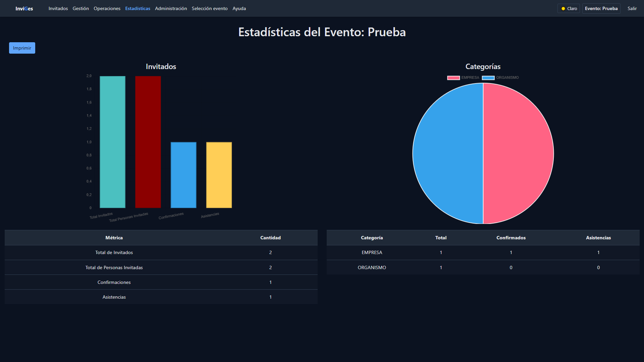Click the sun icon in Claro button

point(563,9)
